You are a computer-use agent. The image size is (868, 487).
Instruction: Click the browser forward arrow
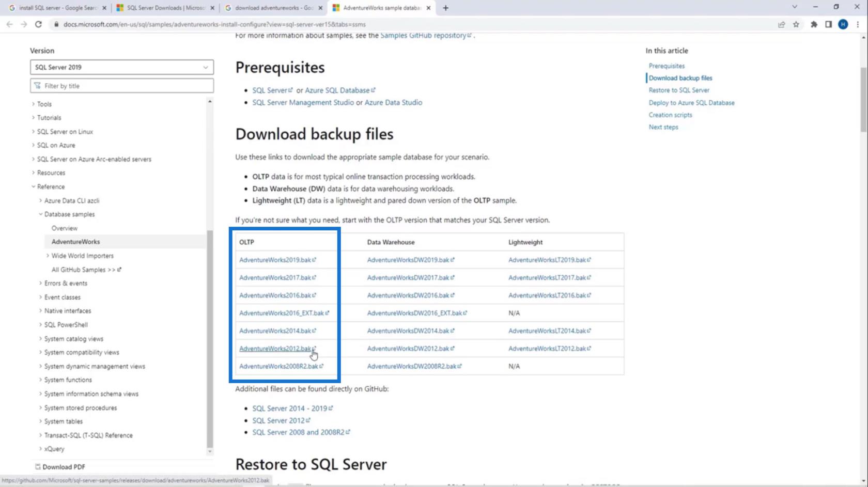coord(24,24)
